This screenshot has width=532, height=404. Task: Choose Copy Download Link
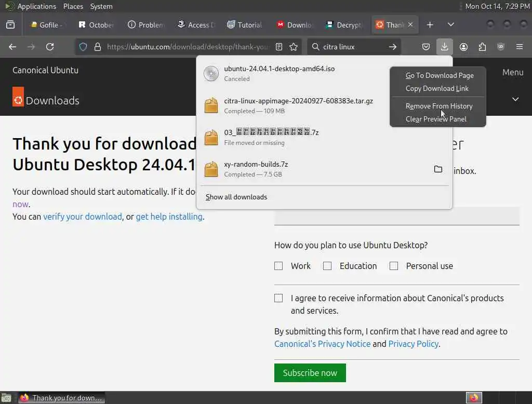(437, 88)
